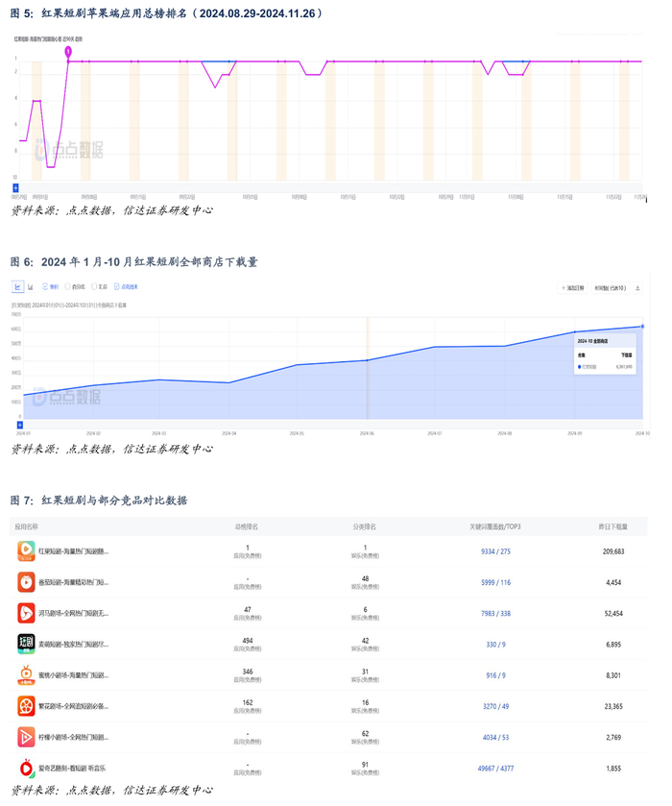Click download count 2,769
672x806 pixels.
pos(613,737)
